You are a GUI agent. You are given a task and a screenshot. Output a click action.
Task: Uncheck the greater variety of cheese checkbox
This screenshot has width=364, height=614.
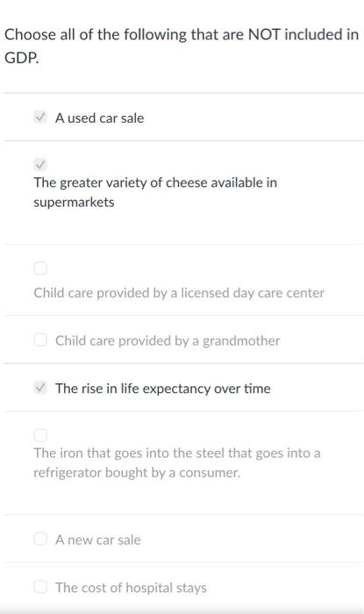(x=40, y=165)
